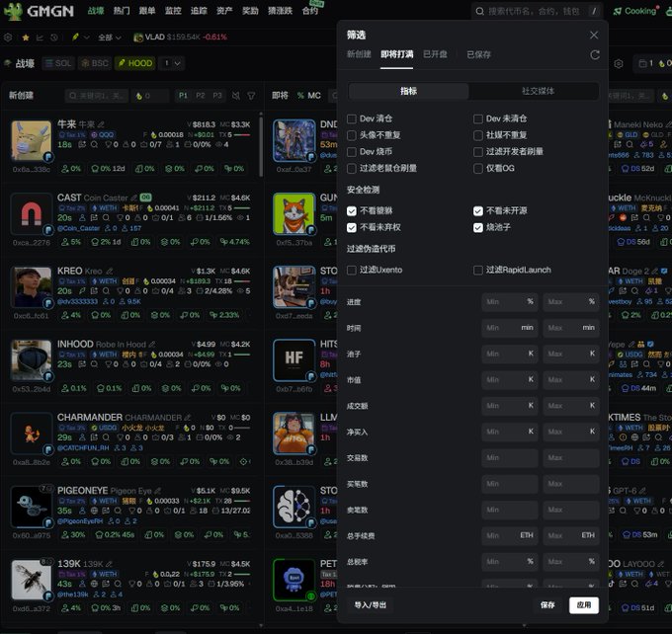This screenshot has width=672, height=634.
Task: Check 仅看OG checkbox
Action: click(478, 168)
